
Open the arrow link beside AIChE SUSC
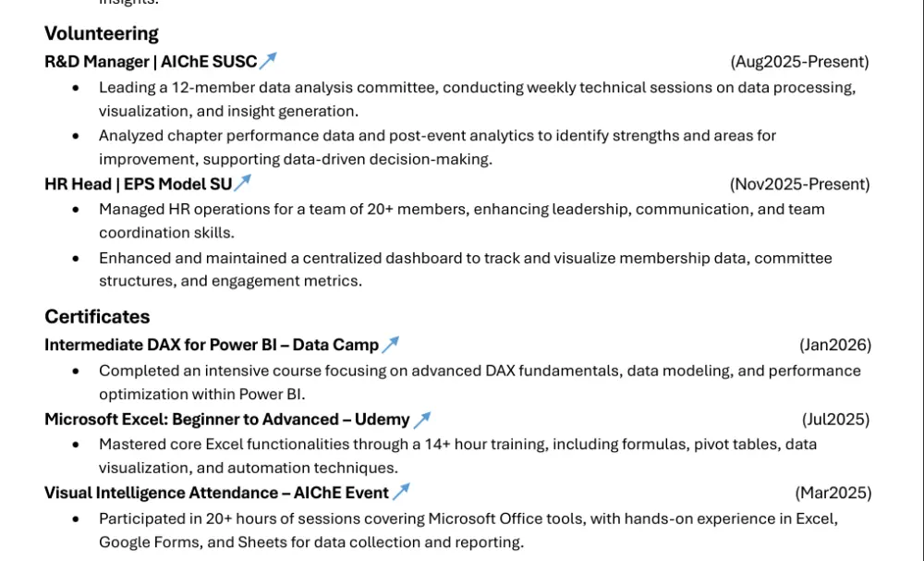(268, 60)
